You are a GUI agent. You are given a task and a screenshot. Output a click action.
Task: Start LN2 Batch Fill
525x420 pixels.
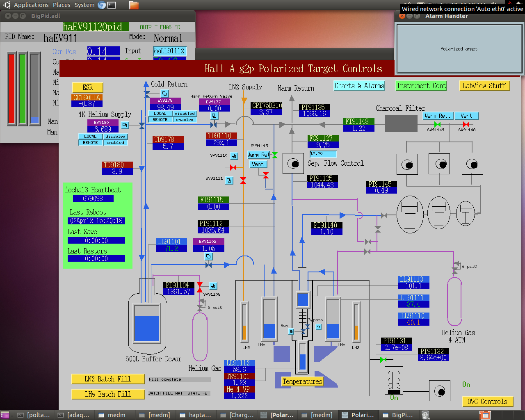(x=108, y=379)
